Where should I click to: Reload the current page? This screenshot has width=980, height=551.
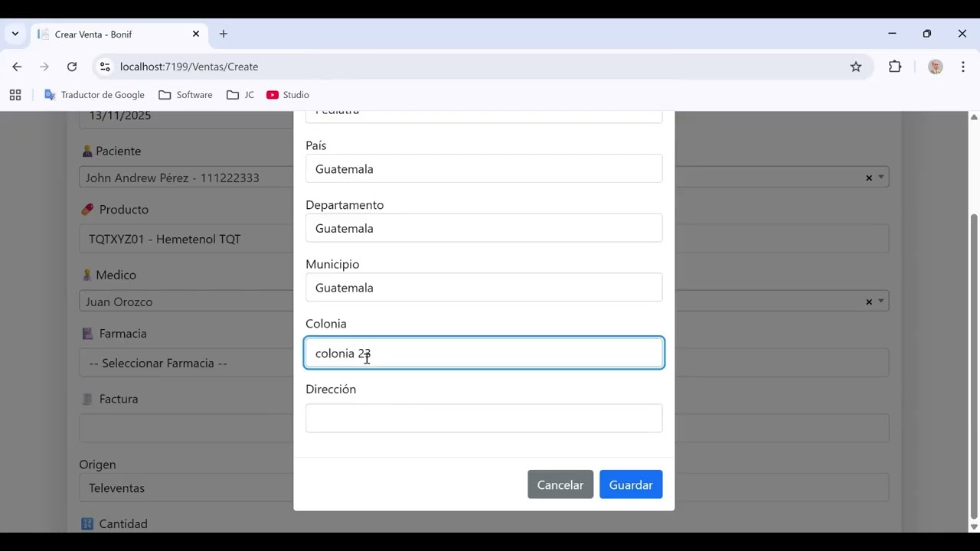point(72,67)
